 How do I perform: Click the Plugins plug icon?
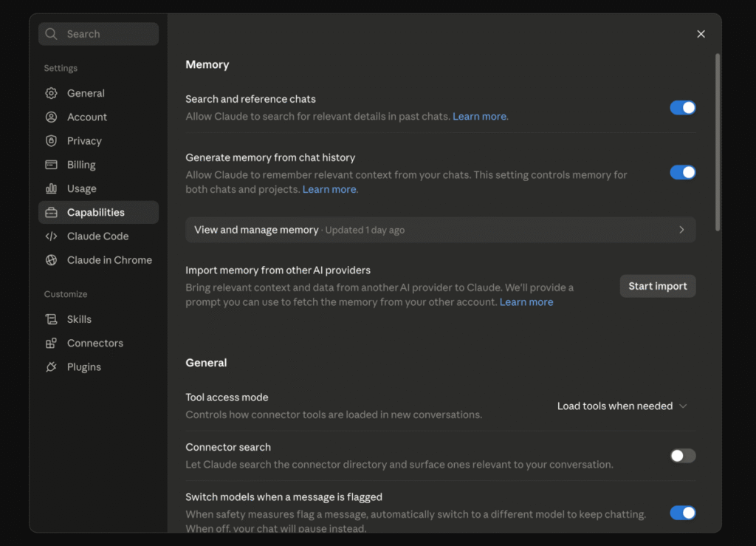click(51, 367)
